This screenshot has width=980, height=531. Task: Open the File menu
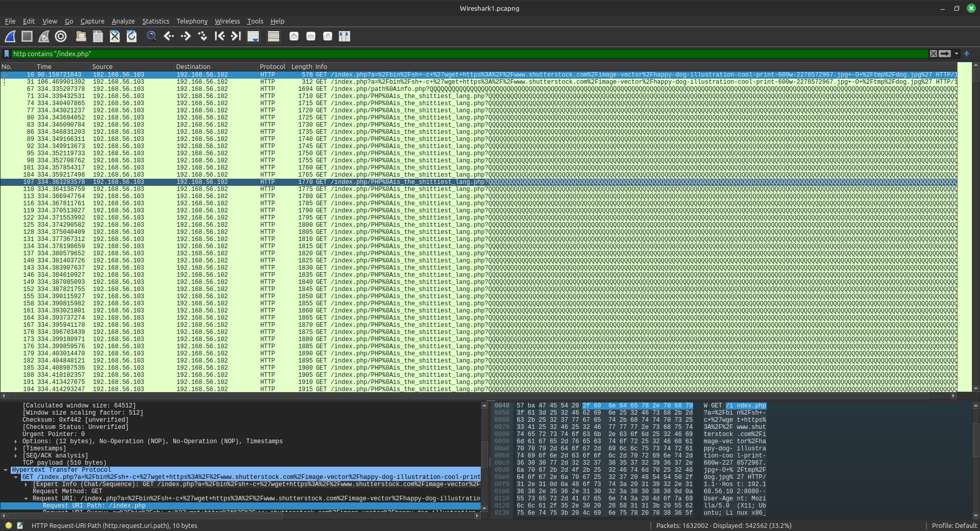tap(10, 21)
